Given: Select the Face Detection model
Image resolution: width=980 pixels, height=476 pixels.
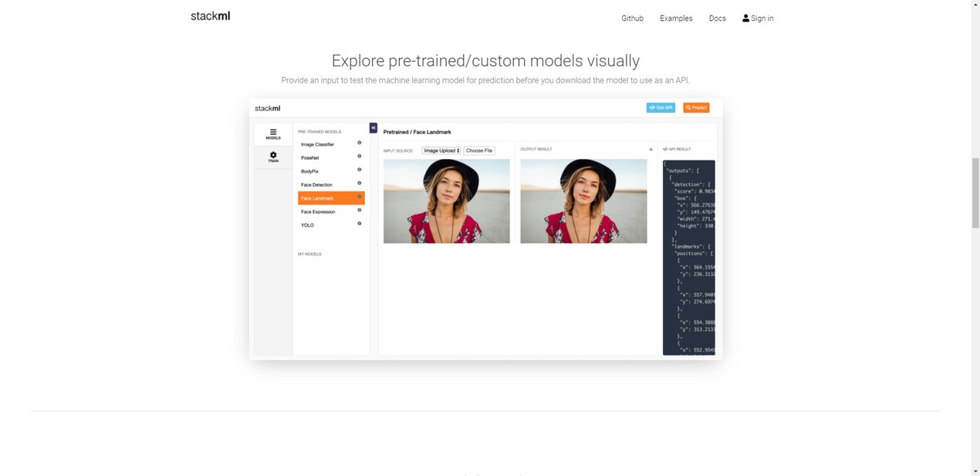Looking at the screenshot, I should click(x=319, y=184).
